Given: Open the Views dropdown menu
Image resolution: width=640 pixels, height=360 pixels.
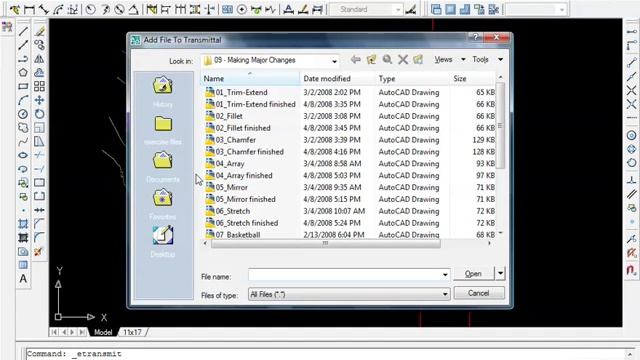Looking at the screenshot, I should click(450, 60).
